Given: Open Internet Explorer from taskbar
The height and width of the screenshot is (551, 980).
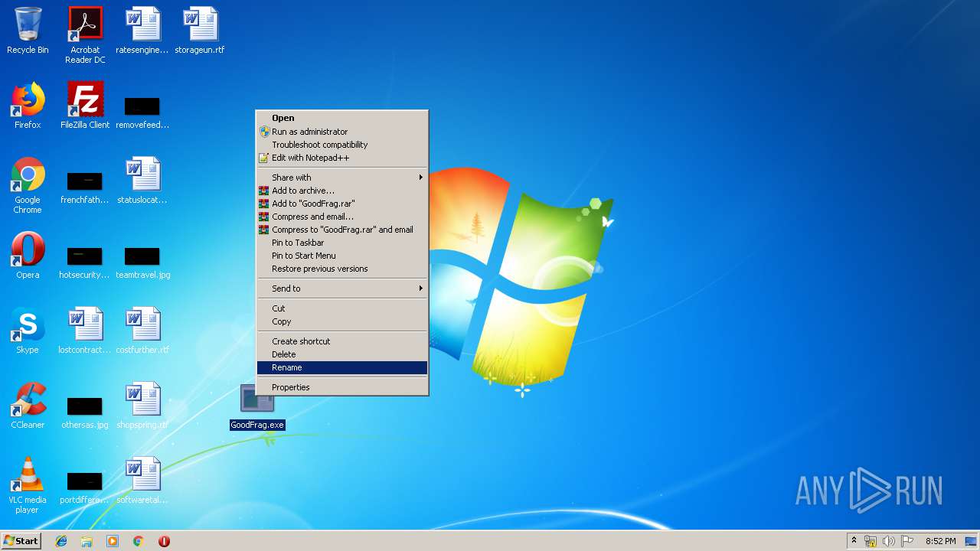Looking at the screenshot, I should click(61, 541).
